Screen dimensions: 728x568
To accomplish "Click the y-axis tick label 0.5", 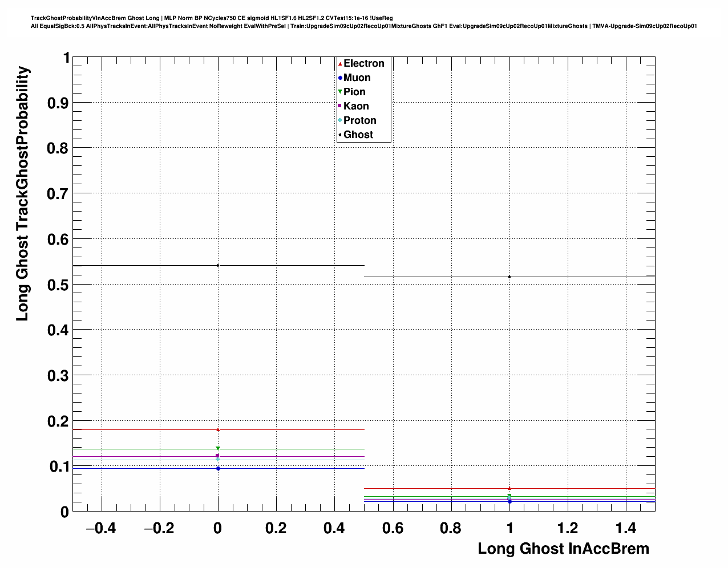I will [57, 285].
